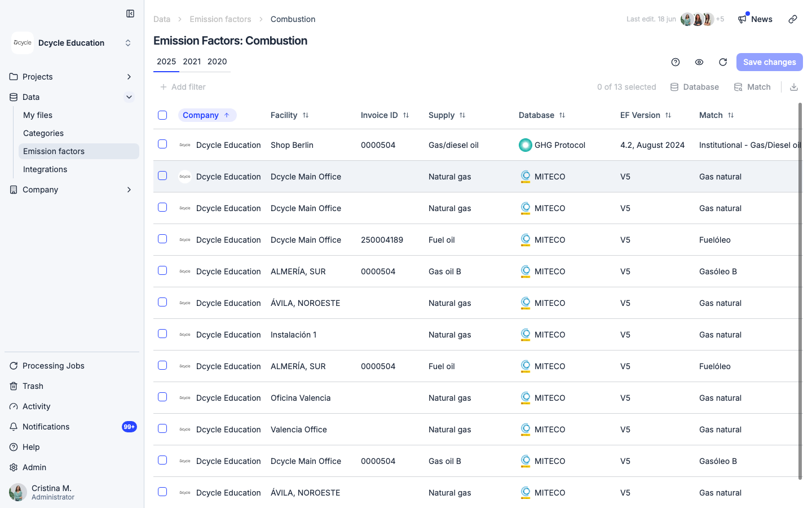Click the Oficina Valencia facility cell
Image resolution: width=812 pixels, height=508 pixels.
click(301, 398)
